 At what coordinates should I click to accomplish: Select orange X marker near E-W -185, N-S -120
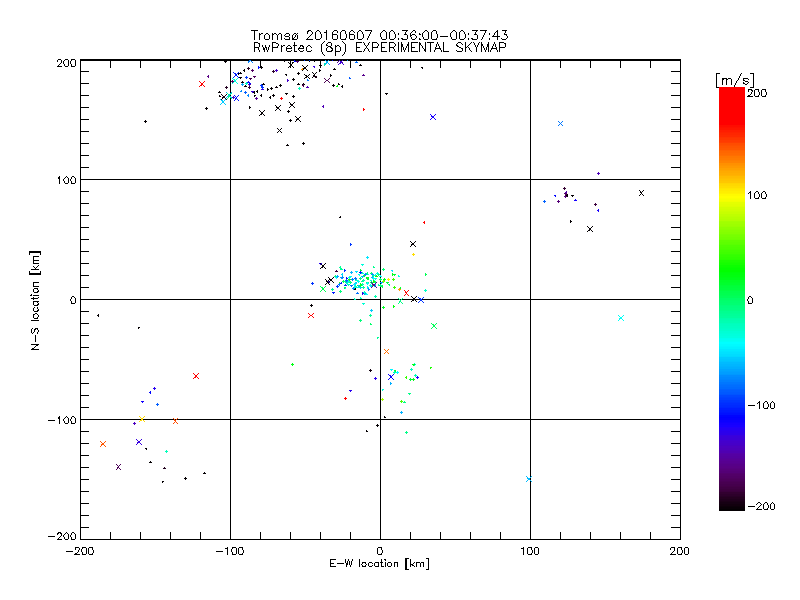click(103, 444)
